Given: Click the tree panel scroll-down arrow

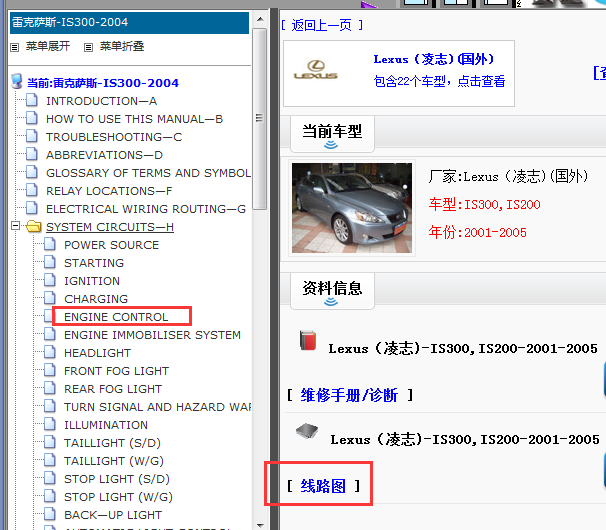Looking at the screenshot, I should click(x=260, y=525).
